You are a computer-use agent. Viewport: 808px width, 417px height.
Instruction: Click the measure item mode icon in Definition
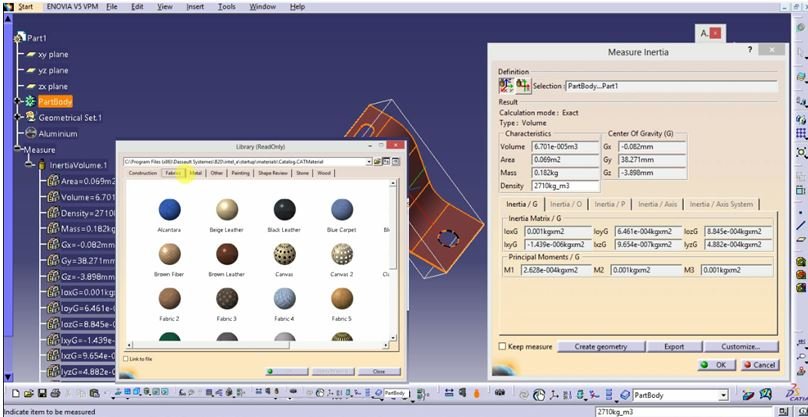(506, 86)
